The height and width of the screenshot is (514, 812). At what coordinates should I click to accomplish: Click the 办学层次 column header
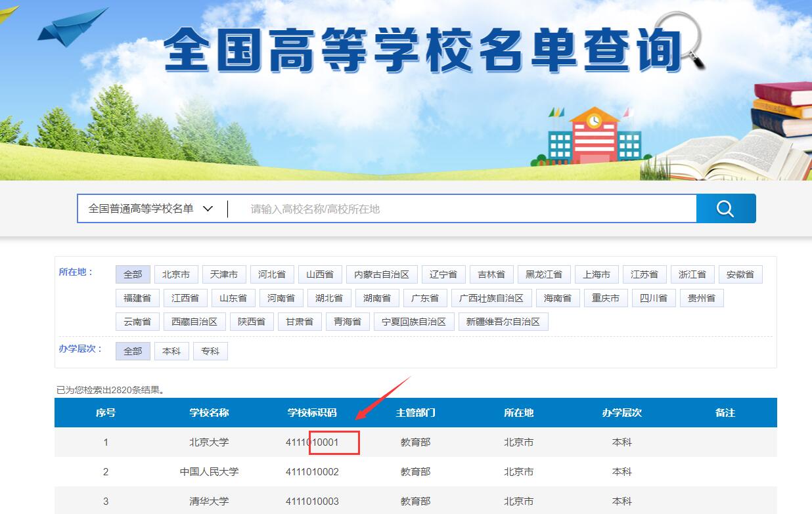click(x=621, y=413)
